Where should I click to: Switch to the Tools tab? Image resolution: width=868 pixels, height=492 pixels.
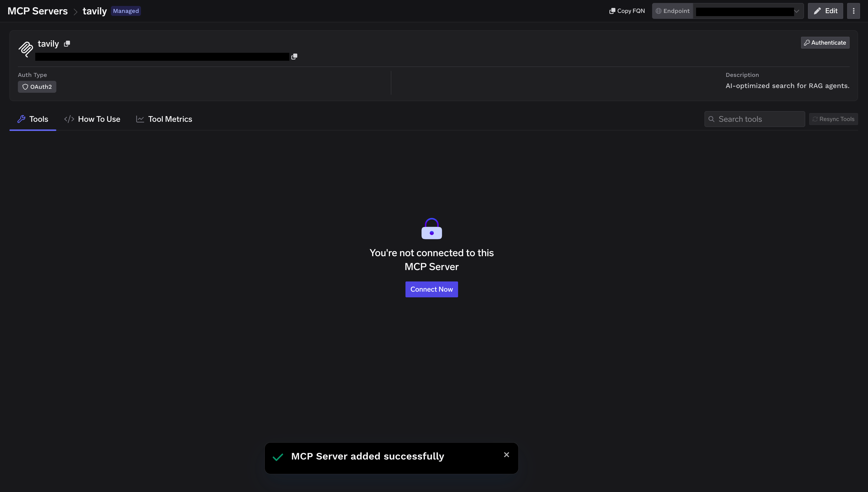coord(33,119)
